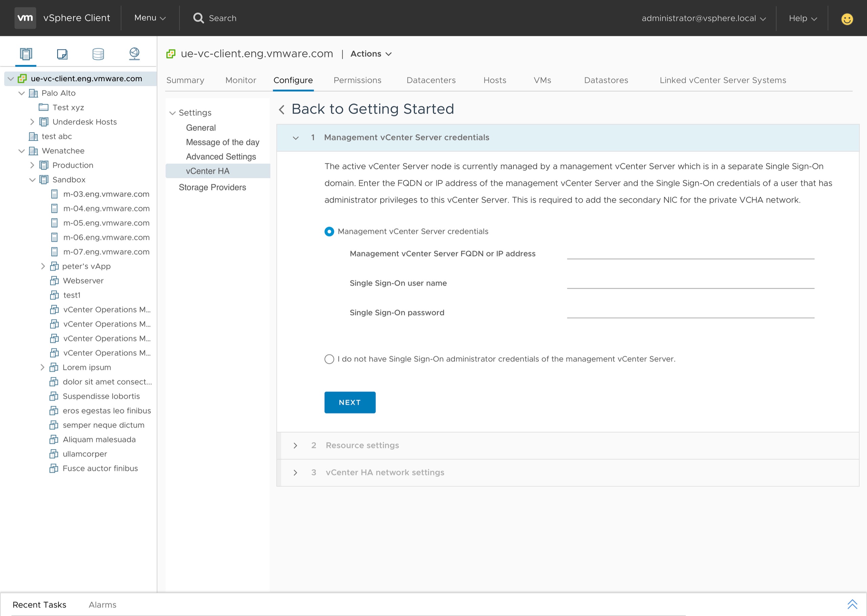Click the VMware vm logo
867x616 pixels.
coord(25,18)
